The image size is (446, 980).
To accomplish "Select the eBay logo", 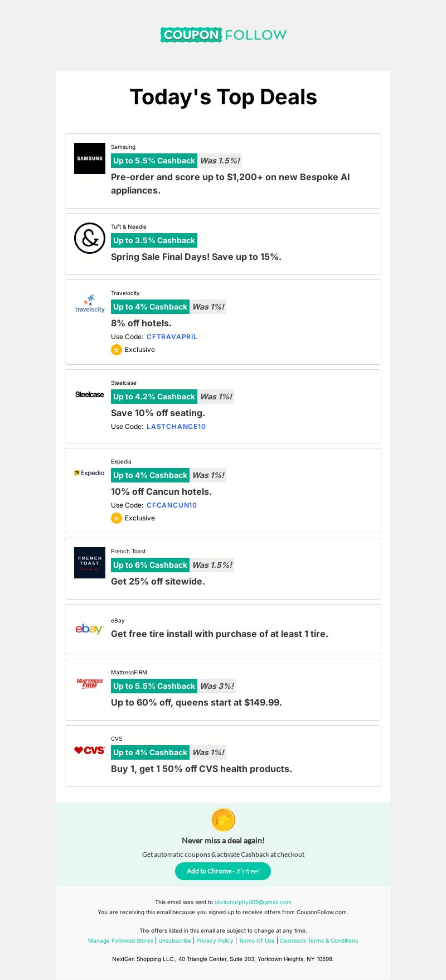I will point(89,629).
